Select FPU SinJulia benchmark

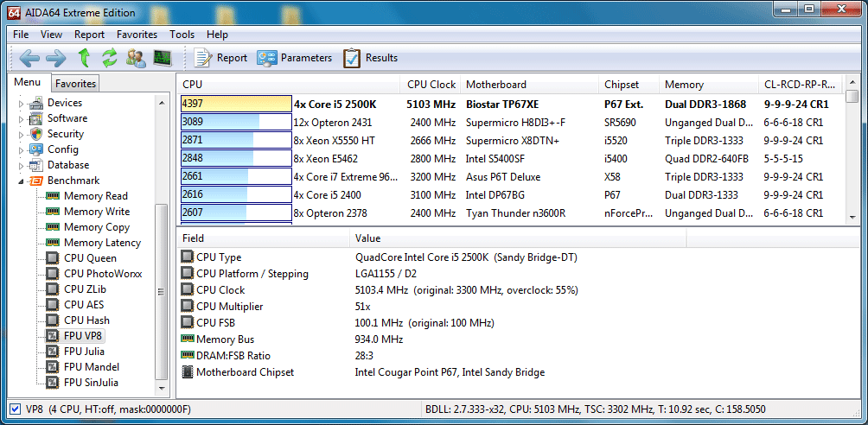tap(91, 382)
